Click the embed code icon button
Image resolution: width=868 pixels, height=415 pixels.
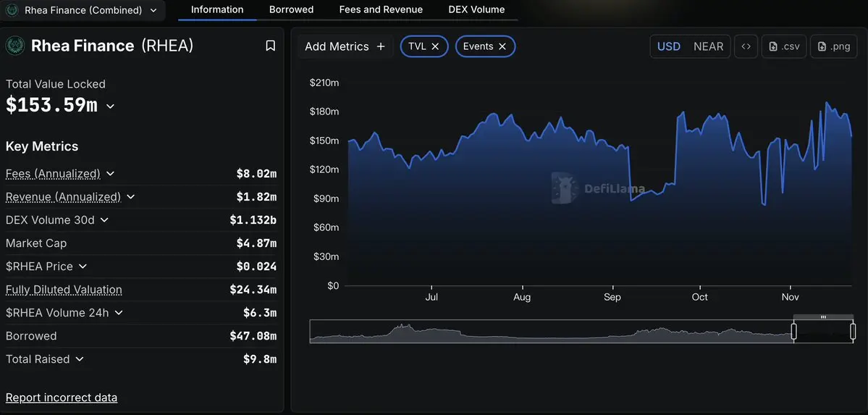(746, 46)
